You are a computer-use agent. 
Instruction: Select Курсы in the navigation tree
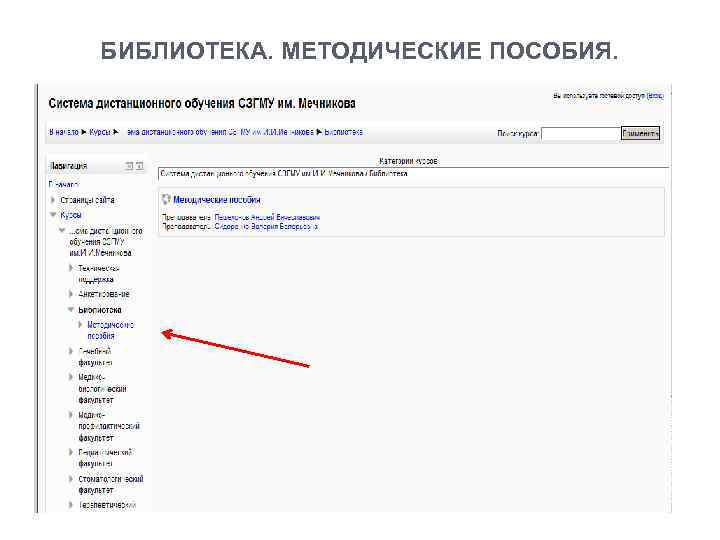point(71,215)
